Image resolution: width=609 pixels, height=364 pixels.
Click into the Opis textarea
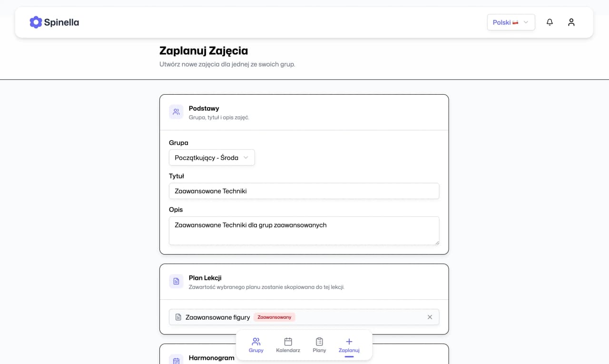pos(304,231)
